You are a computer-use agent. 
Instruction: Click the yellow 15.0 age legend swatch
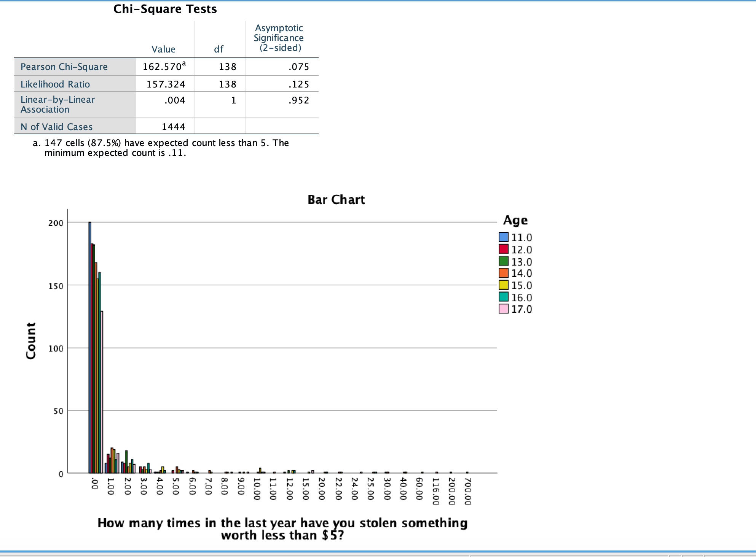pos(503,285)
